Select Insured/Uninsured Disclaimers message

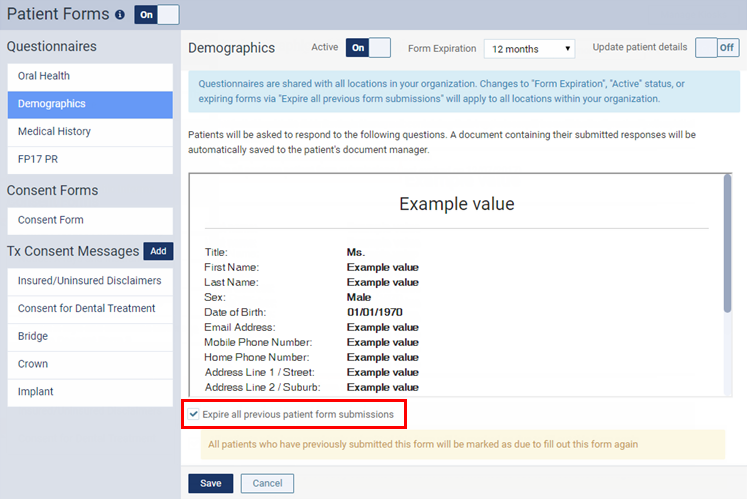(x=90, y=281)
